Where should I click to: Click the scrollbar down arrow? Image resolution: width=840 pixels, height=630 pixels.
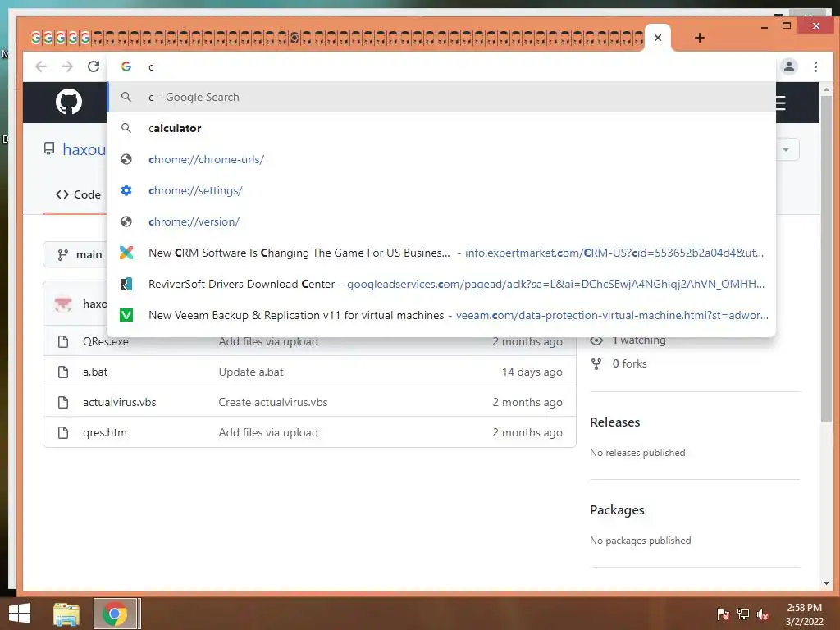click(x=826, y=583)
